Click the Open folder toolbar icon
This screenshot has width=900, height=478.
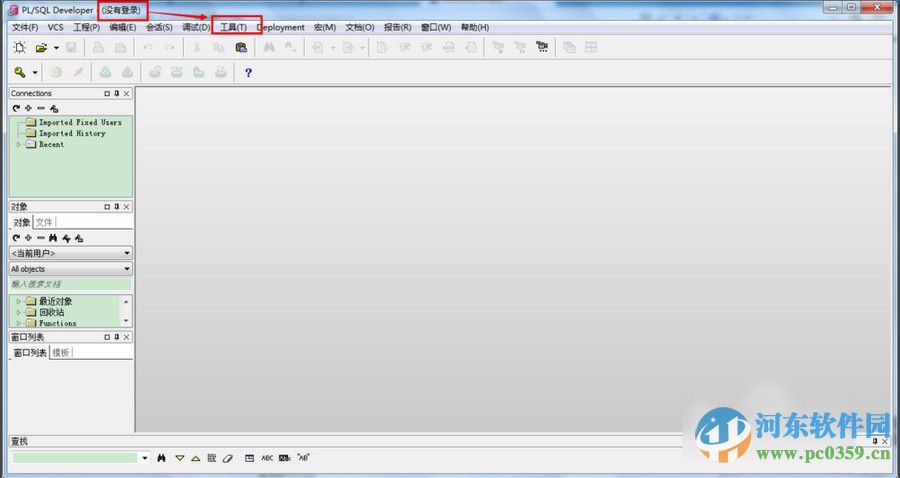pyautogui.click(x=41, y=48)
